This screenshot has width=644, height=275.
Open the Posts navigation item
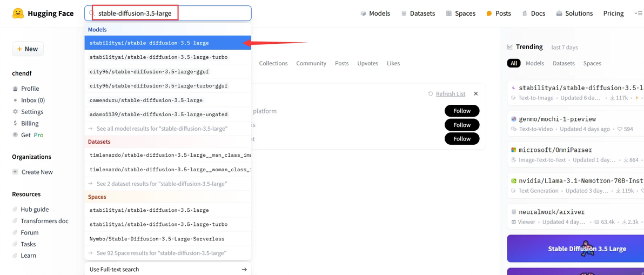pos(498,14)
